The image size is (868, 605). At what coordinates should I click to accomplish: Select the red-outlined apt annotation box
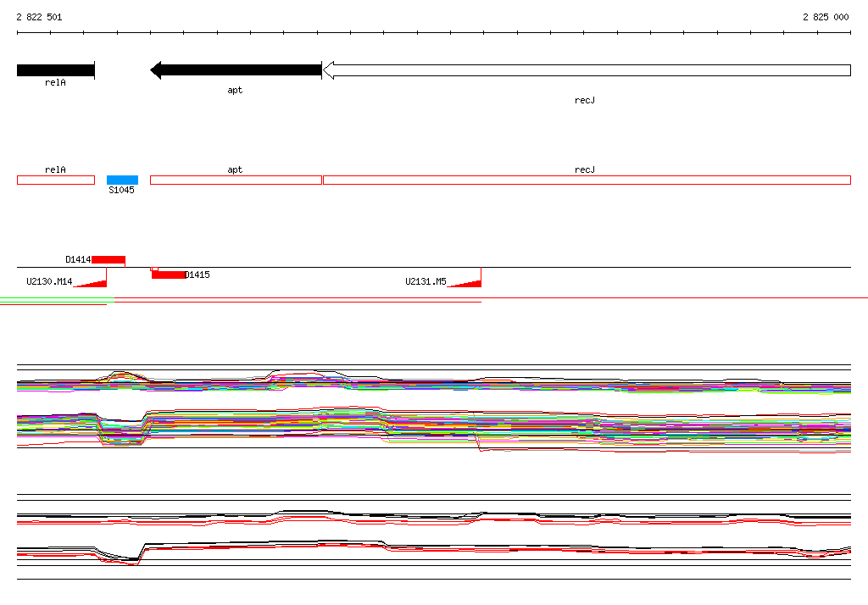[236, 180]
